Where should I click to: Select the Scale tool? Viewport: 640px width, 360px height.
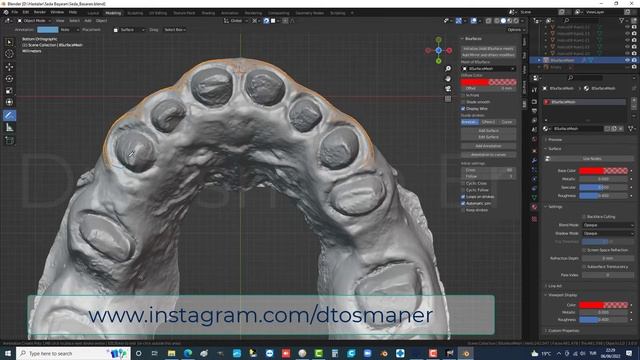click(x=9, y=91)
